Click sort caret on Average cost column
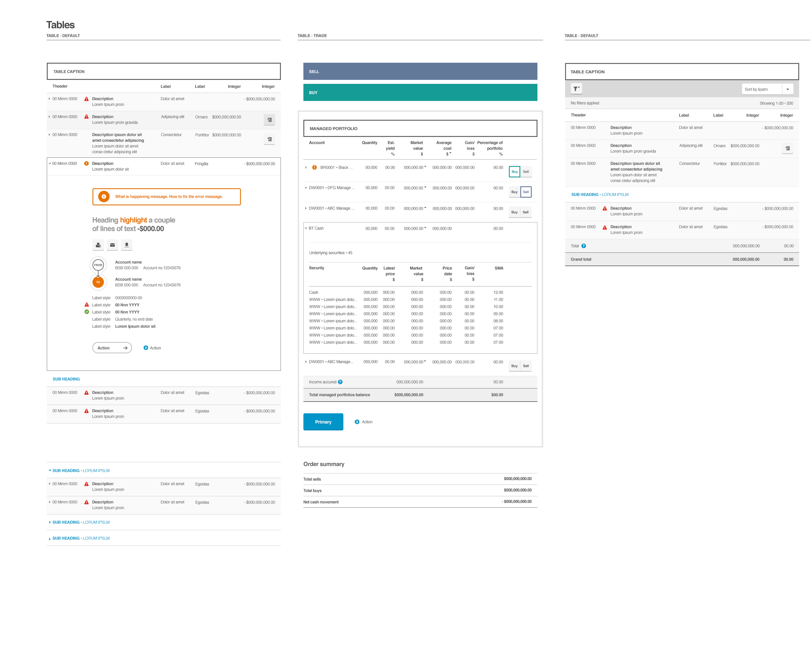The image size is (812, 656). coord(450,153)
